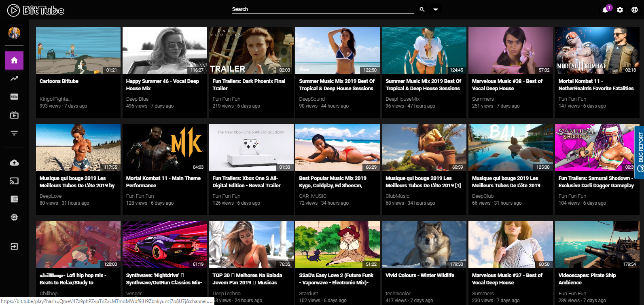Open the 'Cartoons Bittube' title link
644x305 pixels.
pos(59,81)
